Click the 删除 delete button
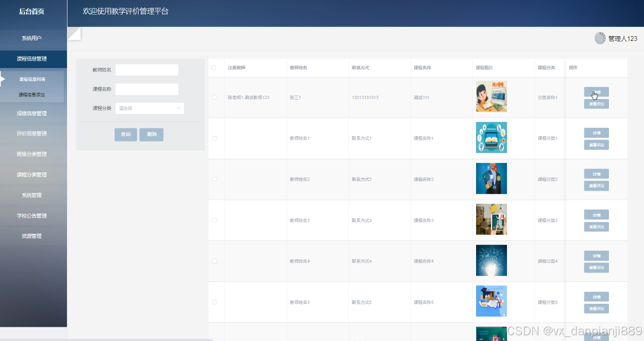 (x=152, y=135)
